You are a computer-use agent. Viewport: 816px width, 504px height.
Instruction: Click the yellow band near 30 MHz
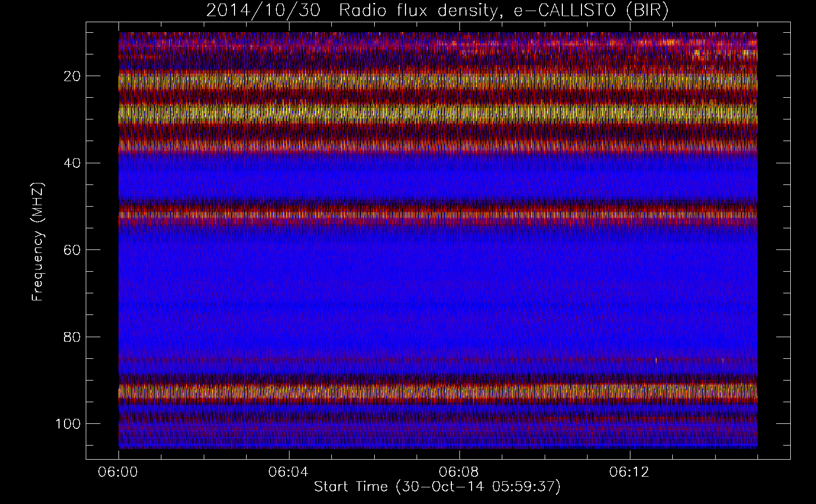[x=437, y=113]
